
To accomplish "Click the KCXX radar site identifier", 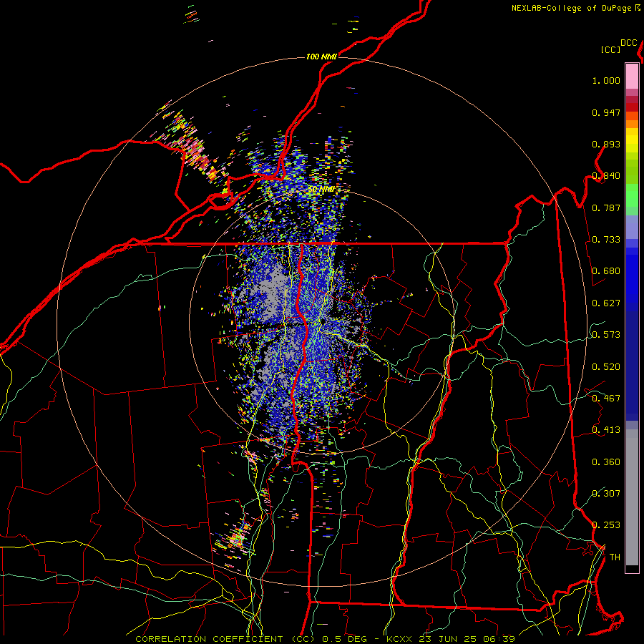I will point(399,639).
